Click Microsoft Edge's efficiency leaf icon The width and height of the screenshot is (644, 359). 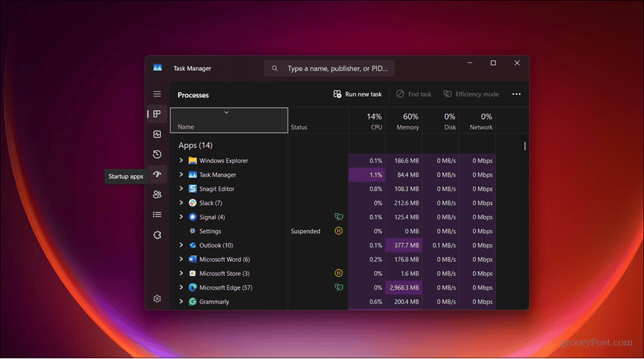[x=339, y=287]
